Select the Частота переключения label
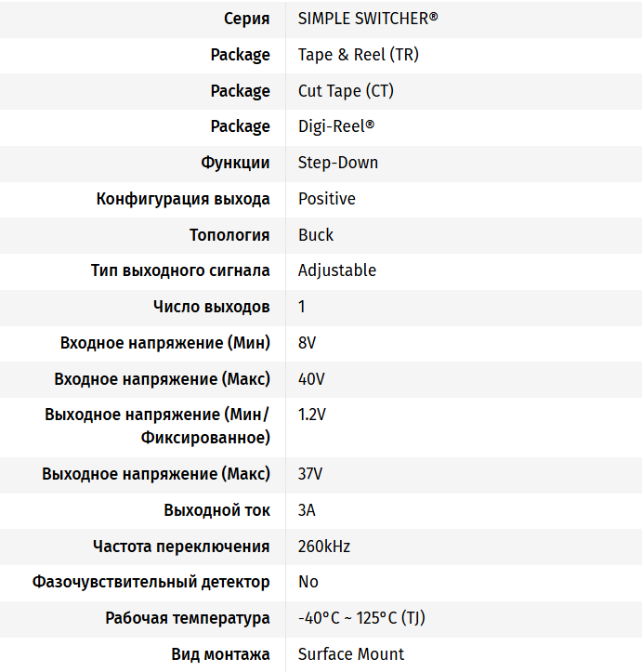Image resolution: width=642 pixels, height=672 pixels. 181,547
